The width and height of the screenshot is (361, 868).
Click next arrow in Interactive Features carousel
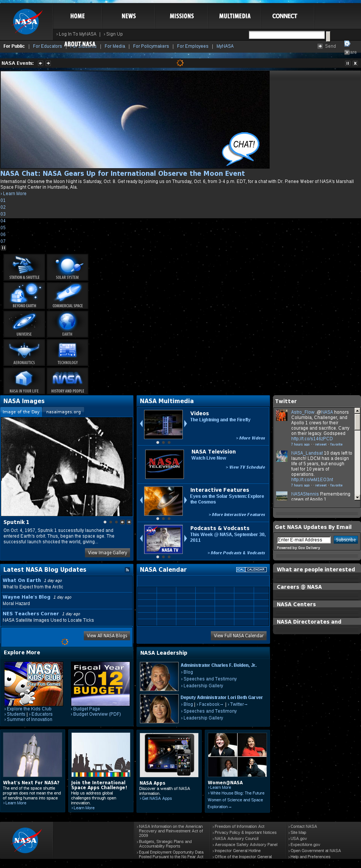tap(185, 500)
